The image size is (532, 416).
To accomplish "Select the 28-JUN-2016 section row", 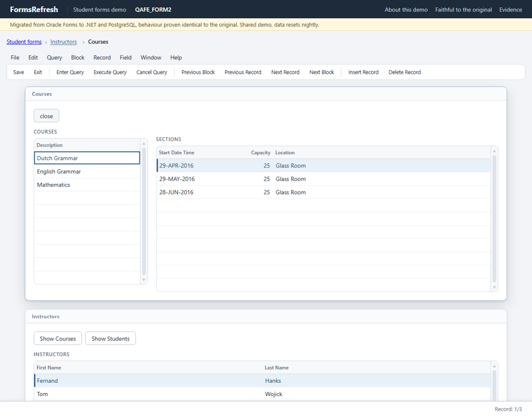I will point(323,192).
